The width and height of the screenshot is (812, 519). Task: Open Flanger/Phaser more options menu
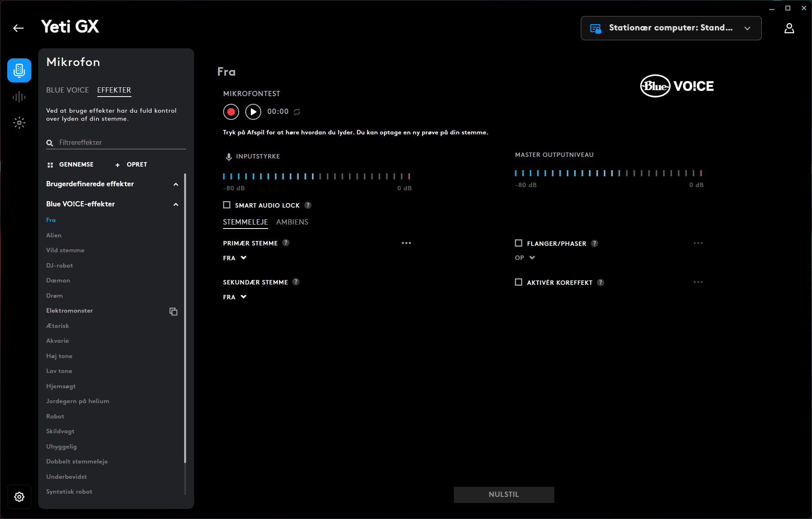(698, 243)
